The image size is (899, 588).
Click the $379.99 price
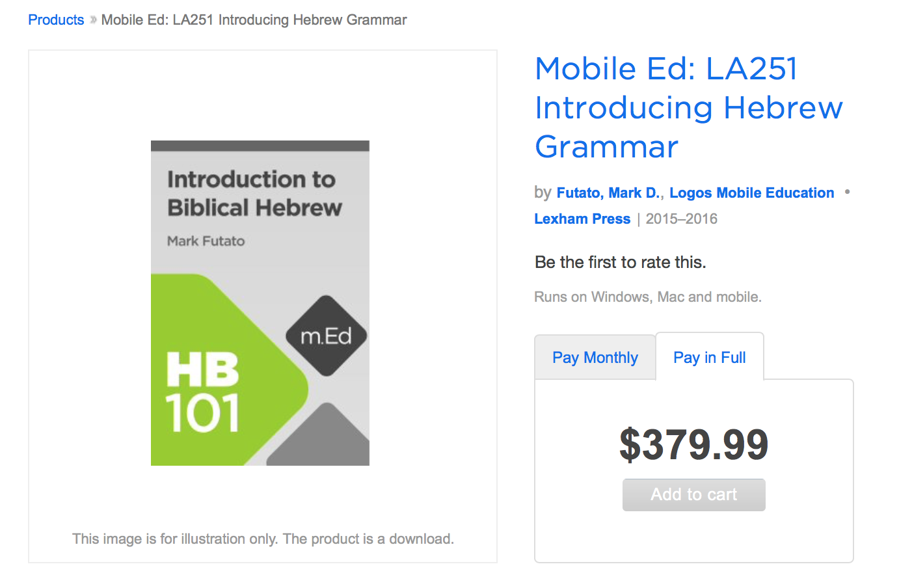tap(693, 445)
